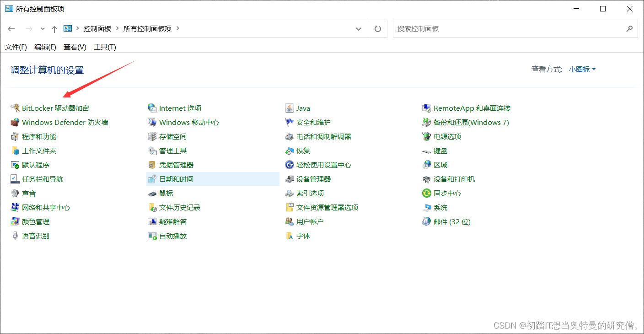Open 设备管理器

[313, 179]
